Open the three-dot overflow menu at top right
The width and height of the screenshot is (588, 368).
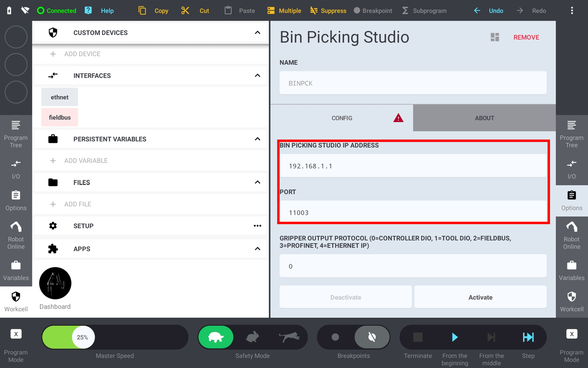572,11
